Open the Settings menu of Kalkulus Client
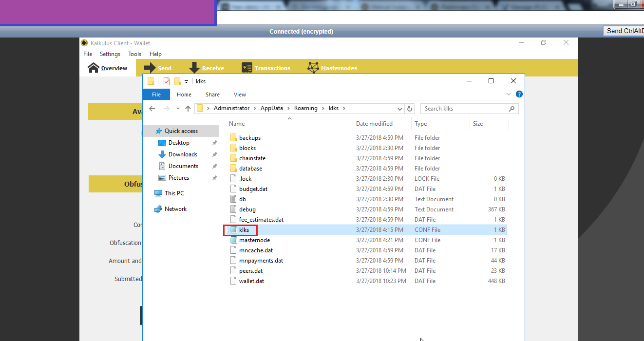The height and width of the screenshot is (341, 644). tap(110, 54)
